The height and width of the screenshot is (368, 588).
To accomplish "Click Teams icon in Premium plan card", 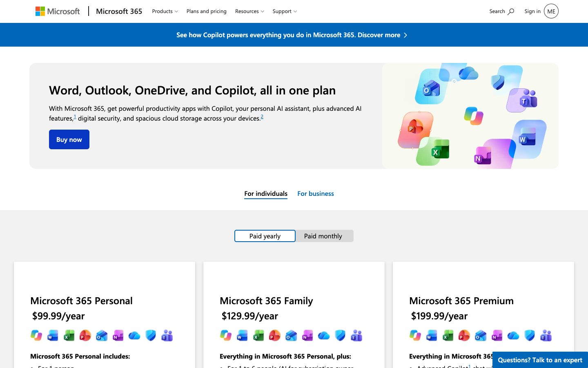I will click(546, 335).
